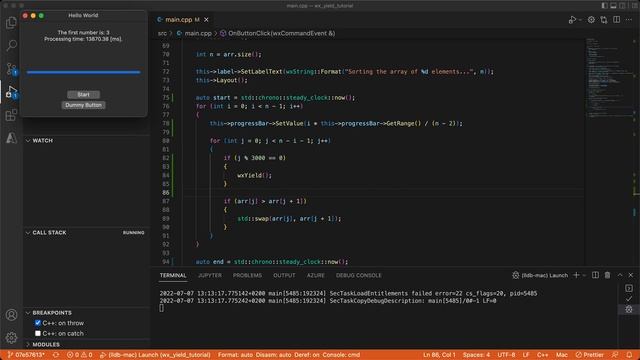Click the Mac configuration status entry

point(562,355)
